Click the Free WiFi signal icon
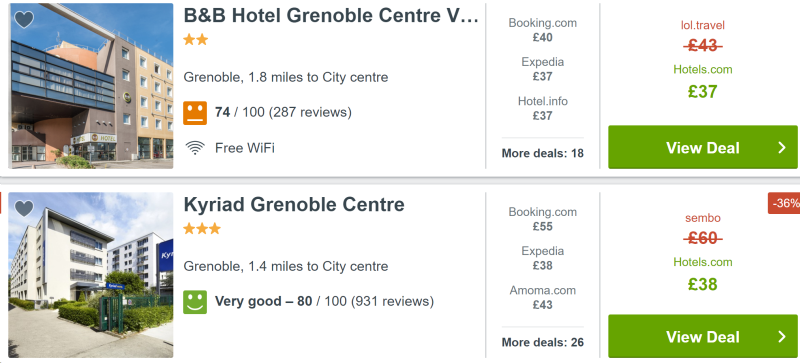Viewport: 800px width, 363px height. tap(195, 148)
